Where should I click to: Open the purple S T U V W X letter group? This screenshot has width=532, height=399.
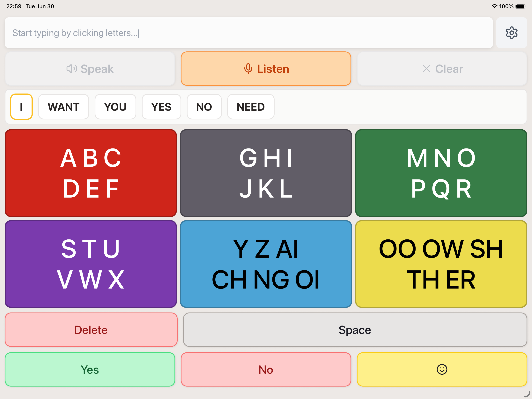point(91,264)
